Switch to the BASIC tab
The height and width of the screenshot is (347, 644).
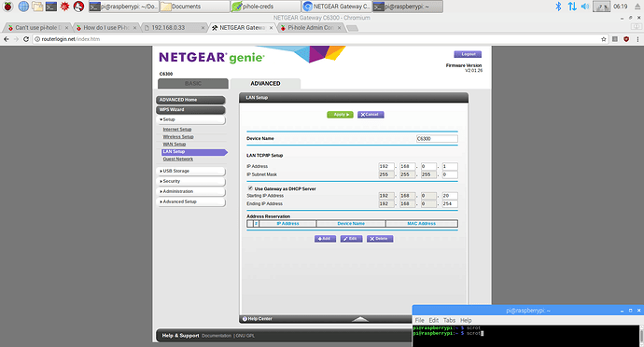click(193, 83)
